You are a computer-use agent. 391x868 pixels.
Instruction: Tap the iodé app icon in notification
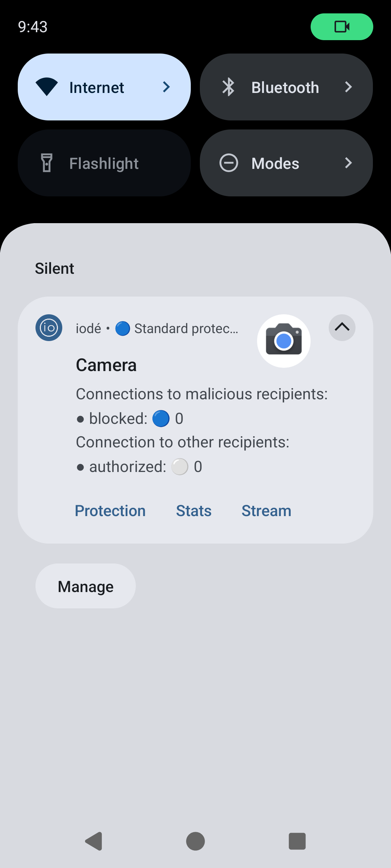pos(49,328)
